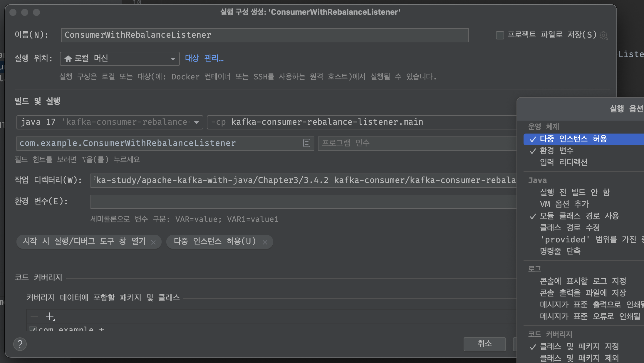Select 'VM 옵션 추가' menu entry
Screen dimensions: 644x363
[x=564, y=204]
